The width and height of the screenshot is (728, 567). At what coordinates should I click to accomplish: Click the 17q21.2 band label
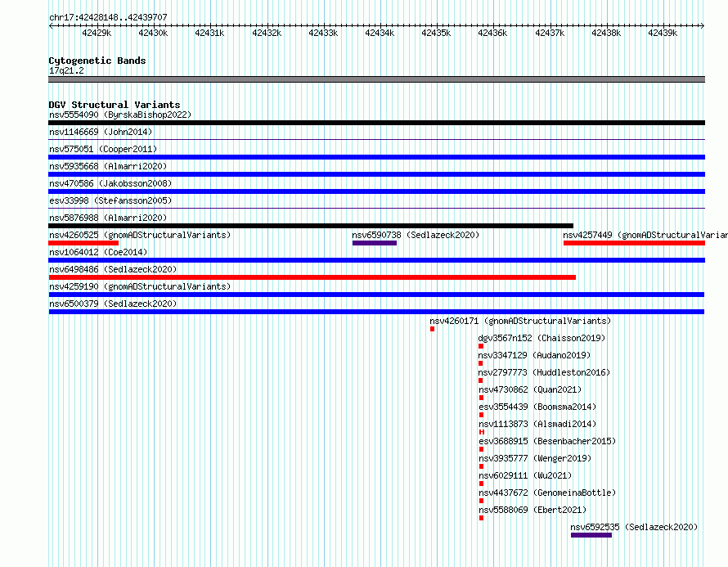click(66, 70)
